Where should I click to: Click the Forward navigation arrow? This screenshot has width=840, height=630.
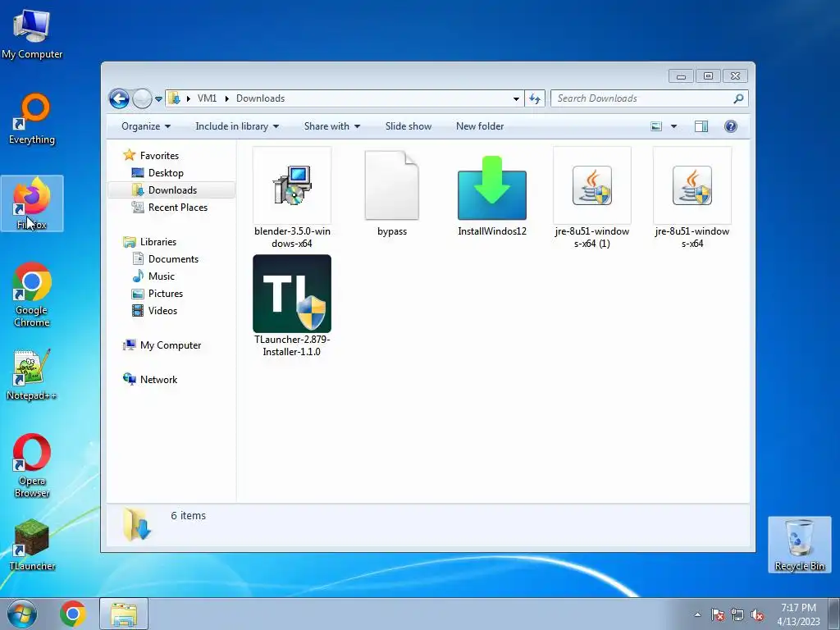tap(142, 98)
